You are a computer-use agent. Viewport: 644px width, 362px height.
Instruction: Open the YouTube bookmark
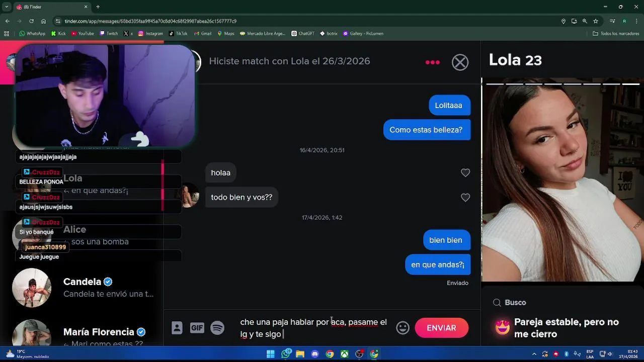(x=83, y=34)
